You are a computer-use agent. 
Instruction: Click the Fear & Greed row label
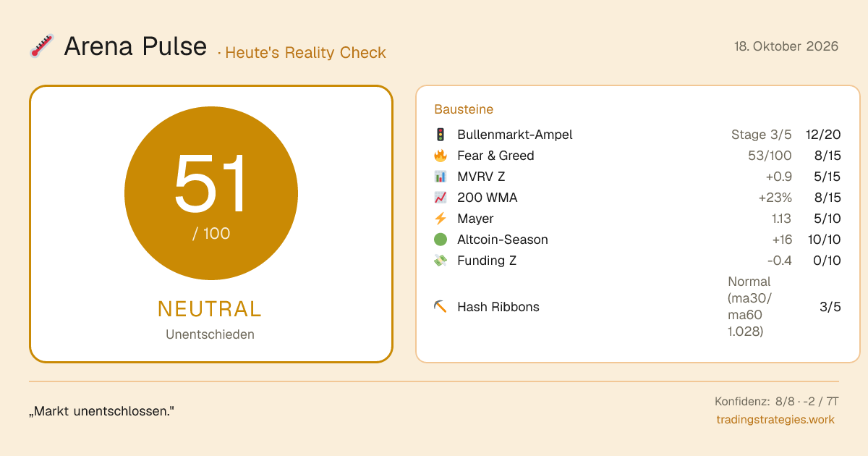tap(495, 156)
